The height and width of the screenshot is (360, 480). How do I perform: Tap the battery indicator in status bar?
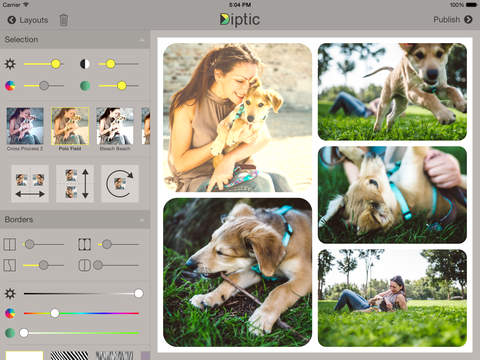point(472,5)
